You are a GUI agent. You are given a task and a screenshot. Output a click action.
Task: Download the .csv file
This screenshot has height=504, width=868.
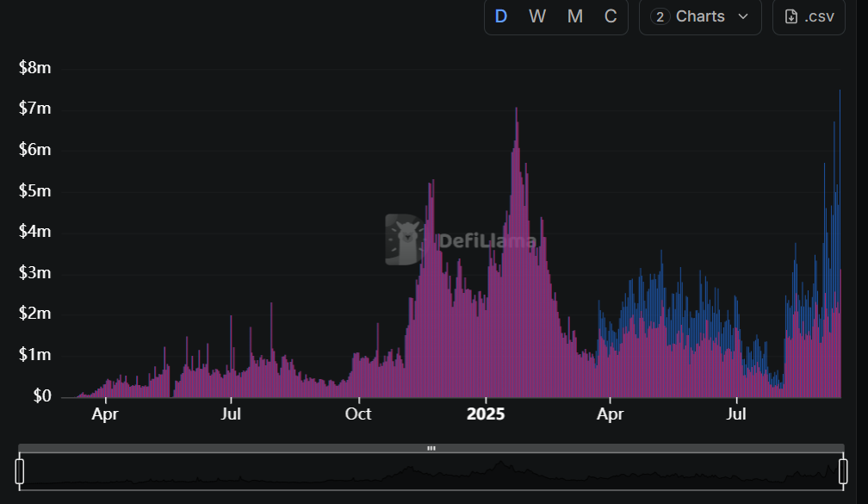(809, 16)
